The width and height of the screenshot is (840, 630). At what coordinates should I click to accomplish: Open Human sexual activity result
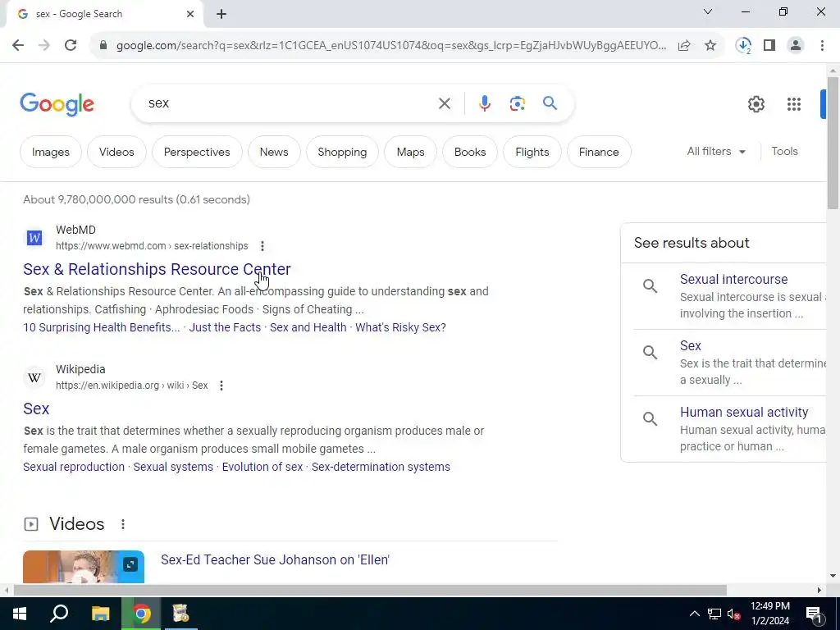(x=743, y=412)
